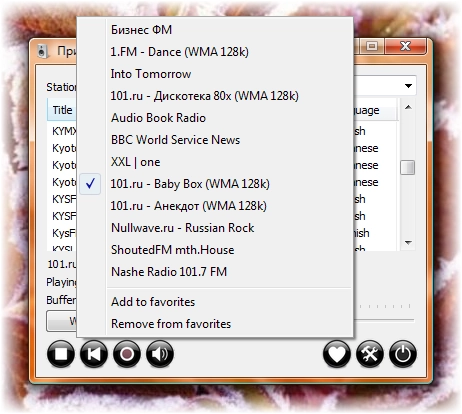Pick 101.ru - Дискотека 80x station
This screenshot has width=462, height=414.
pyautogui.click(x=215, y=96)
